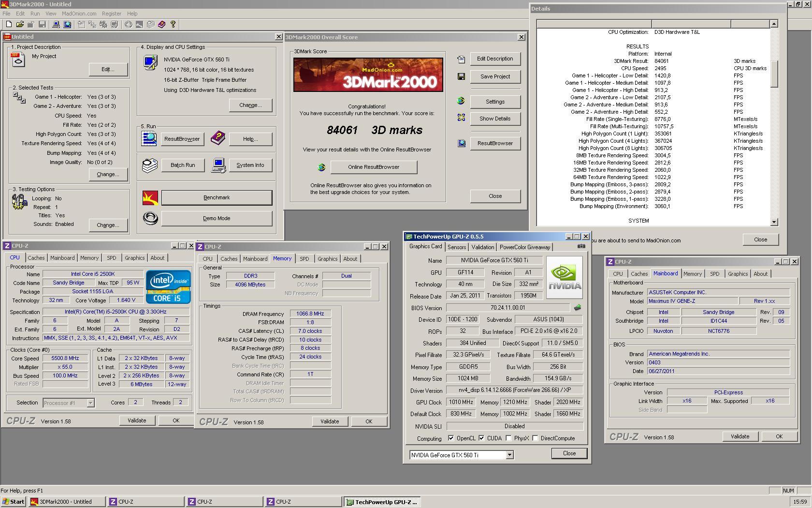Click the Benchmark button
Viewport: 812px width, 508px height.
point(217,197)
